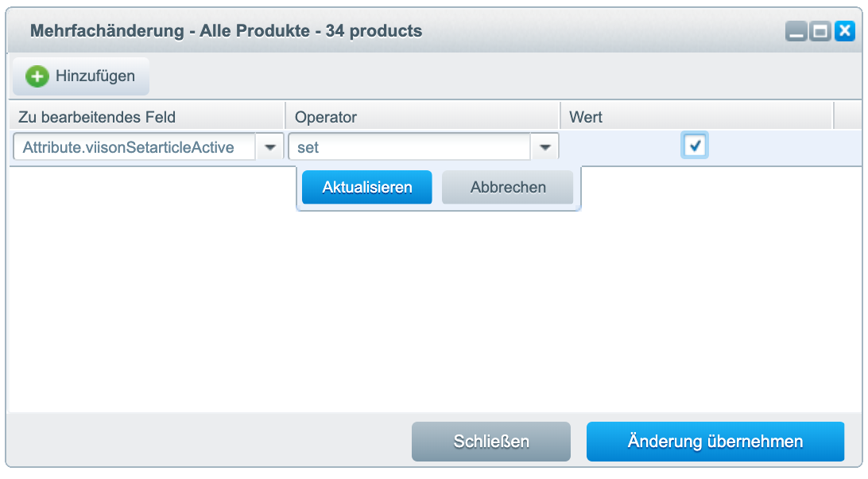The height and width of the screenshot is (479, 868).
Task: Cancel row editing with Abbrechen
Action: tap(508, 188)
